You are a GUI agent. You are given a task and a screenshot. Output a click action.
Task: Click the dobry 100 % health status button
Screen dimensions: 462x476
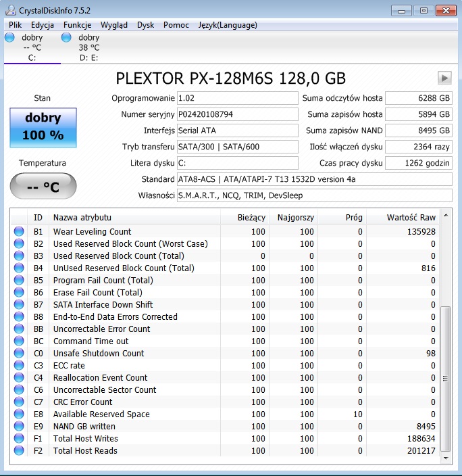coord(43,128)
